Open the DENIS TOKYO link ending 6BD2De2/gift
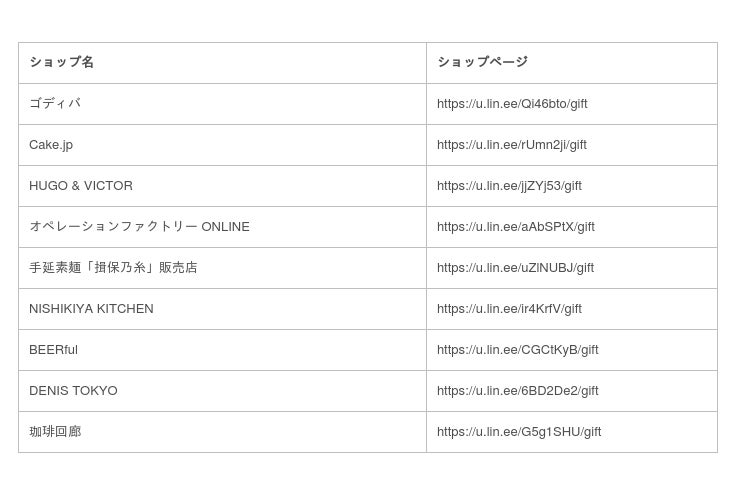 [x=517, y=391]
